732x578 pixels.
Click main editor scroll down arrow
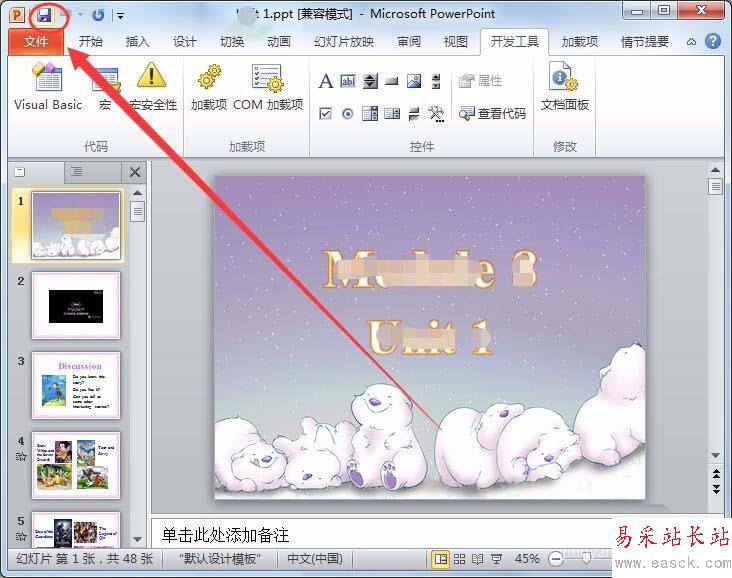pyautogui.click(x=715, y=455)
